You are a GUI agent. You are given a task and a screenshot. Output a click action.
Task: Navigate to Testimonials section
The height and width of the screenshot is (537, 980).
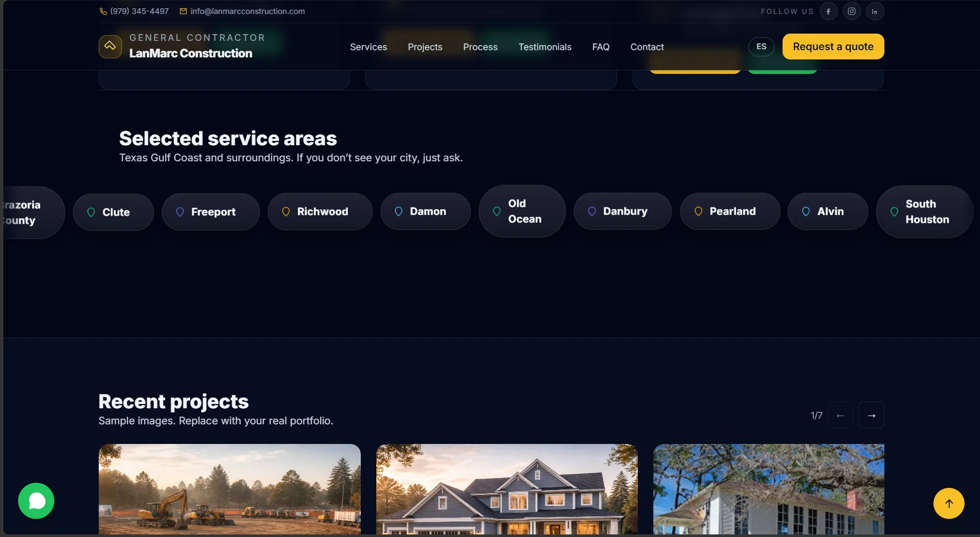[x=545, y=47]
